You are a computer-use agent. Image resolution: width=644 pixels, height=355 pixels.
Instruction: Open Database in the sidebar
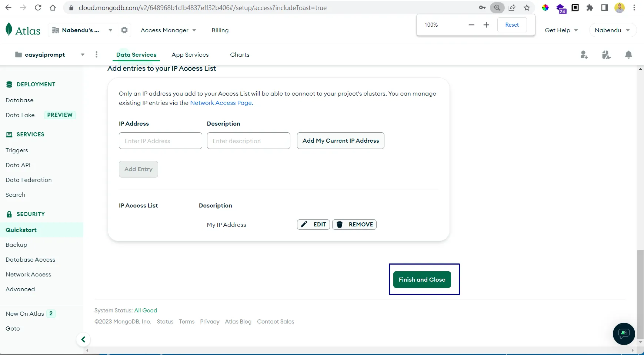(20, 100)
